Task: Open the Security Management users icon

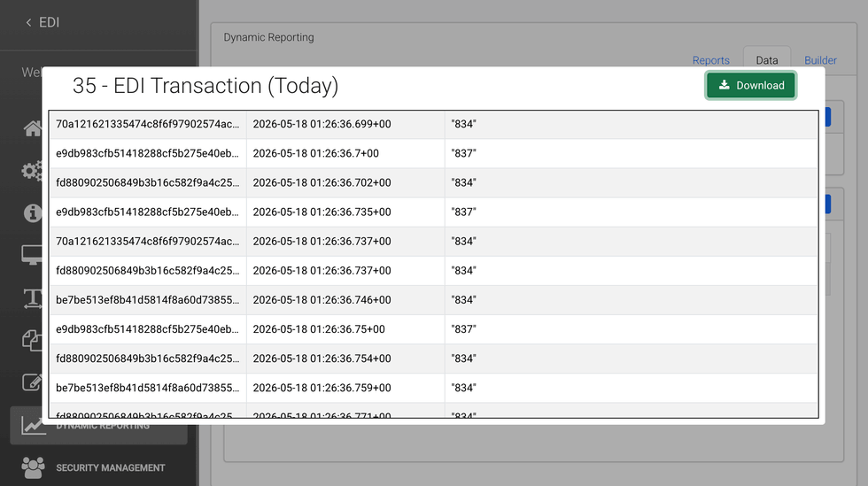Action: [x=34, y=467]
